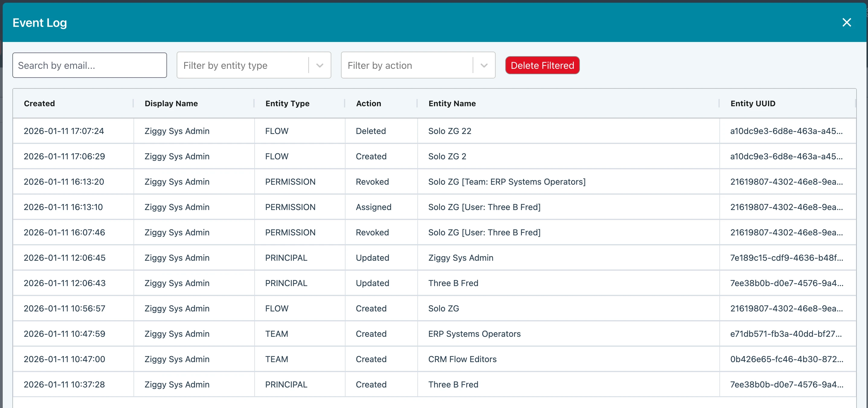Close the Event Log dialog
868x408 pixels.
(x=847, y=23)
